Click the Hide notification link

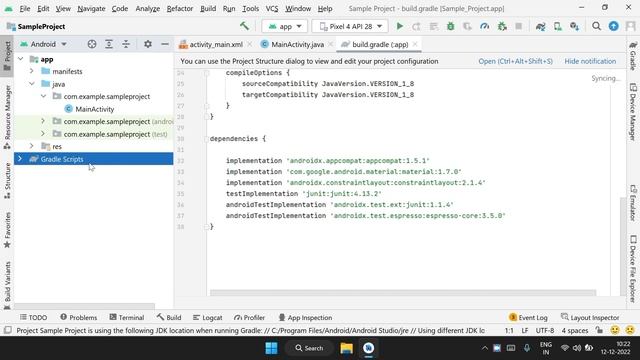[590, 61]
